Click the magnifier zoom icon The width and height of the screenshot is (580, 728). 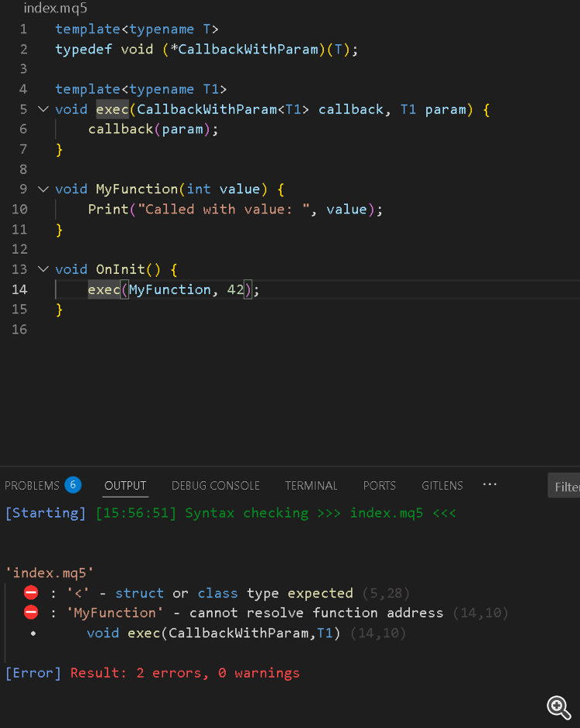[558, 706]
